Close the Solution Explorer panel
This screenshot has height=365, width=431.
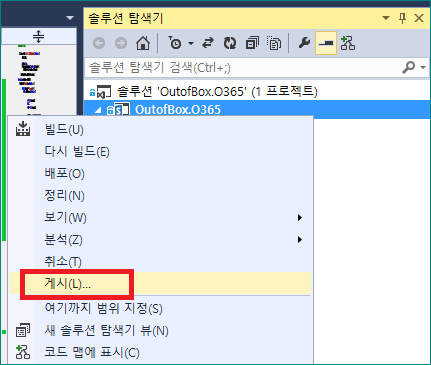419,18
